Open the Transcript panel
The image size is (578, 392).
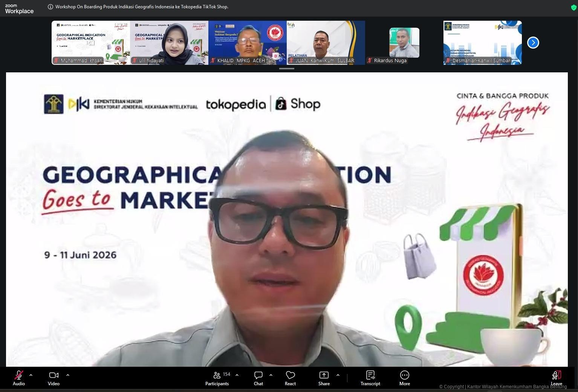tap(370, 378)
